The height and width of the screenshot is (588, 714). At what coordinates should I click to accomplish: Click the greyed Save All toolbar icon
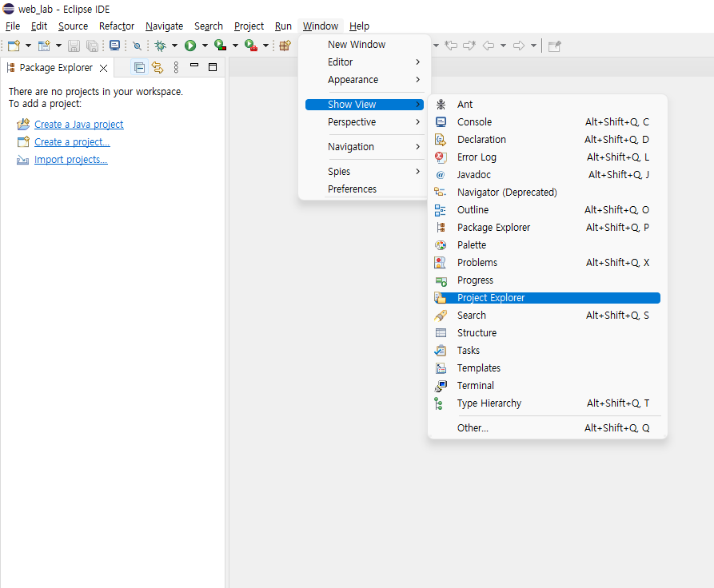click(93, 46)
